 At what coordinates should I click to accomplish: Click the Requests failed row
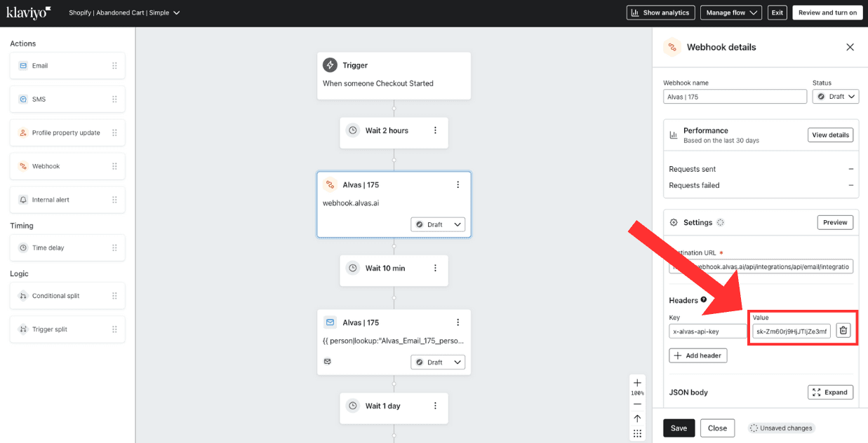coord(761,185)
